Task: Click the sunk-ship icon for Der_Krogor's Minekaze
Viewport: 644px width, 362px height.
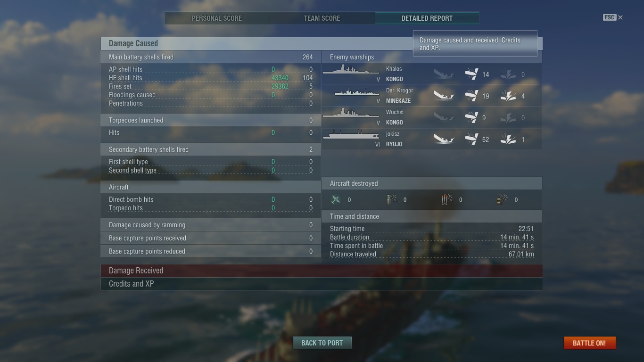Action: [444, 96]
